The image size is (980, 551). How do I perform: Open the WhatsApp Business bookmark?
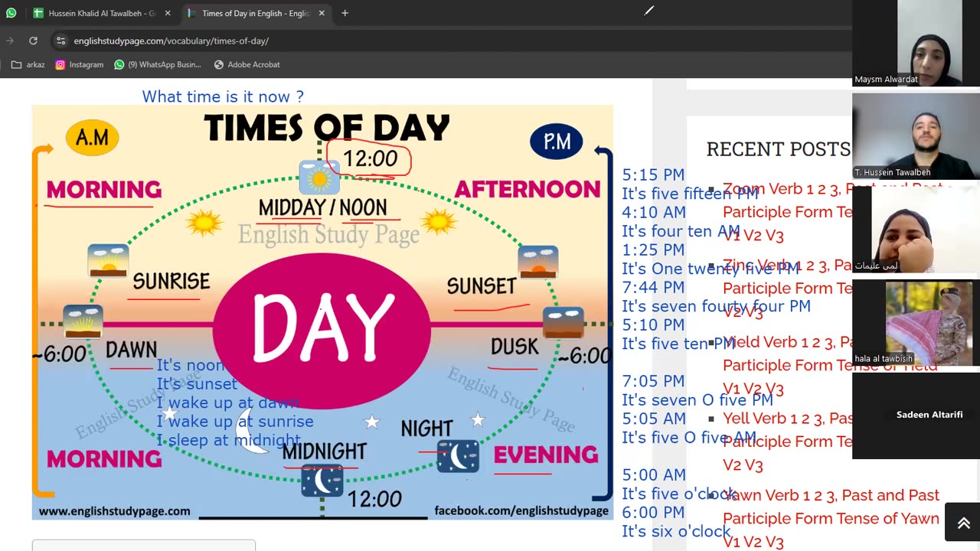click(x=158, y=64)
